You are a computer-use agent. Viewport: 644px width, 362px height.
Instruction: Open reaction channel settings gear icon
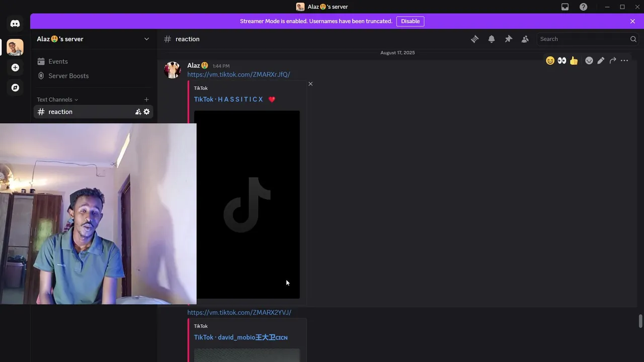[146, 112]
